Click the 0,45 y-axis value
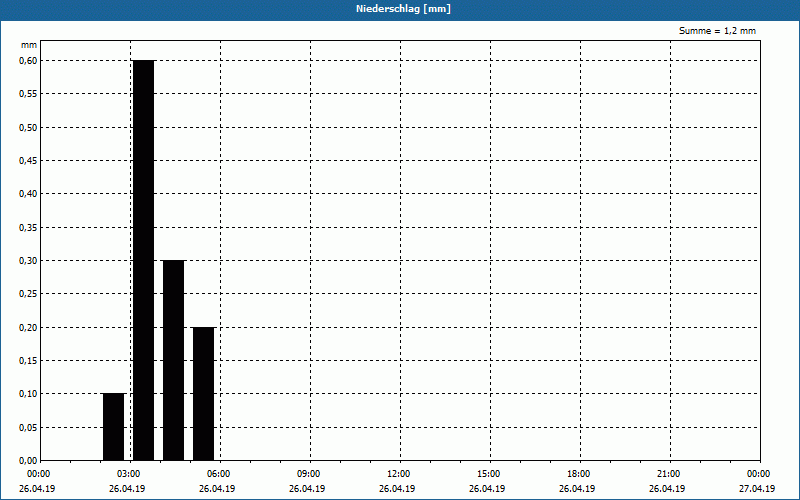 click(28, 161)
